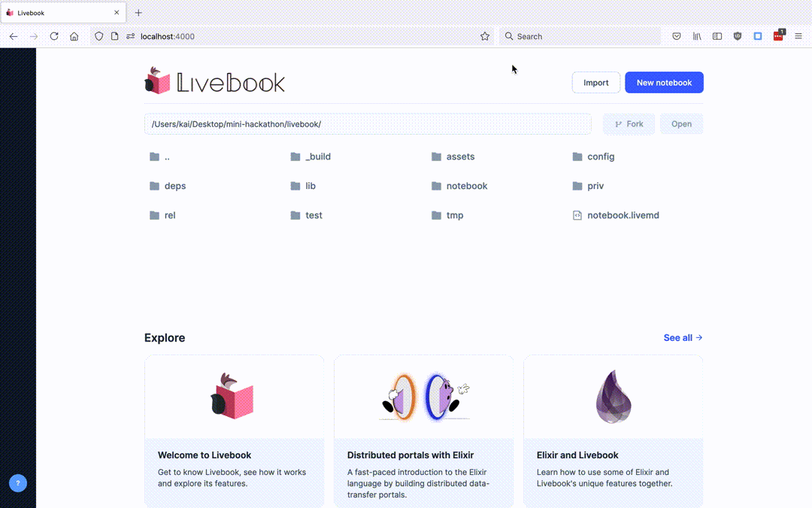Close the Livebook browser tab
Image resolution: width=812 pixels, height=508 pixels.
(x=117, y=13)
